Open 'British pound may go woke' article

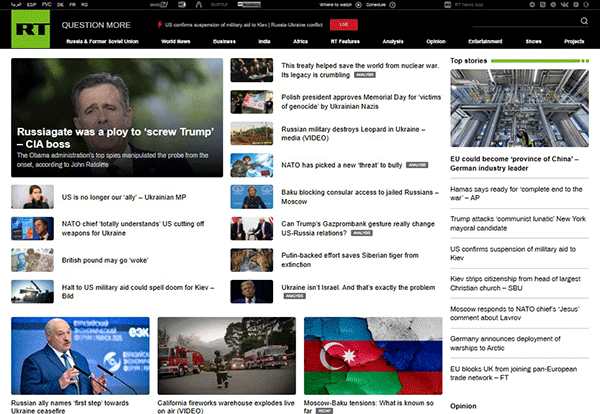105,260
